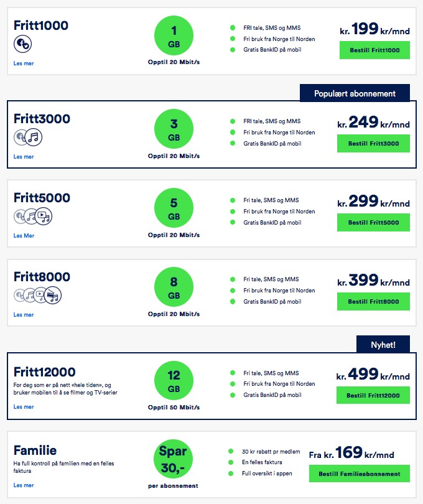Click Bestill Fritt8000 button
Viewport: 423px width, 504px height.
373,302
